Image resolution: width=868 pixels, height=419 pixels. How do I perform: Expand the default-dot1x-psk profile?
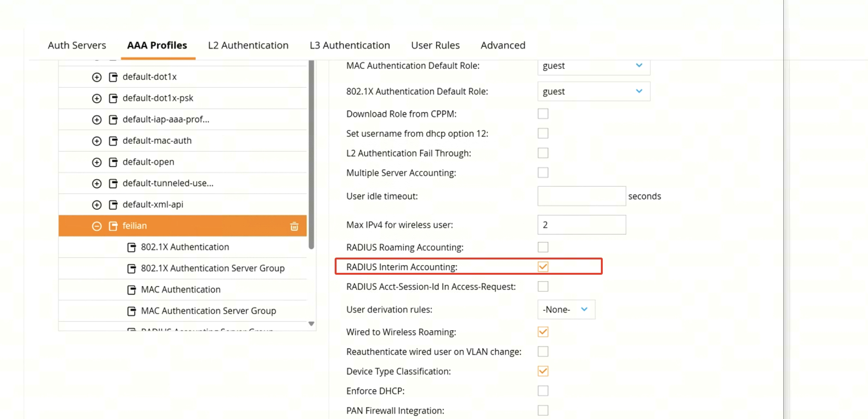click(x=97, y=99)
